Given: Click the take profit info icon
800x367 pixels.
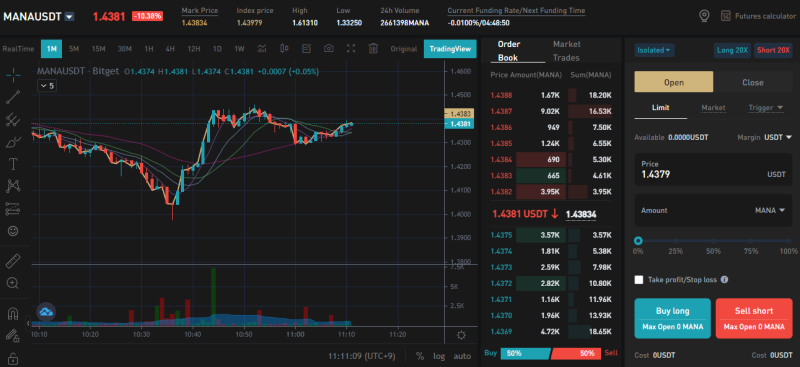Looking at the screenshot, I should point(724,280).
